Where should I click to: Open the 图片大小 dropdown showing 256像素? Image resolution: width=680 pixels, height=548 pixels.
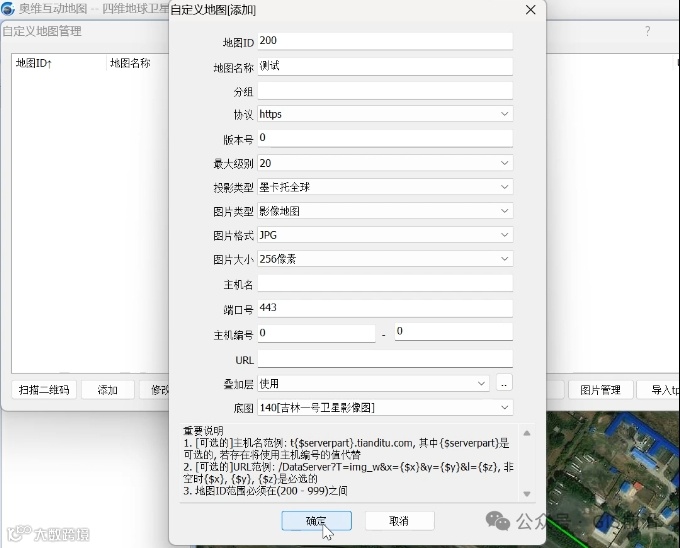tap(385, 259)
